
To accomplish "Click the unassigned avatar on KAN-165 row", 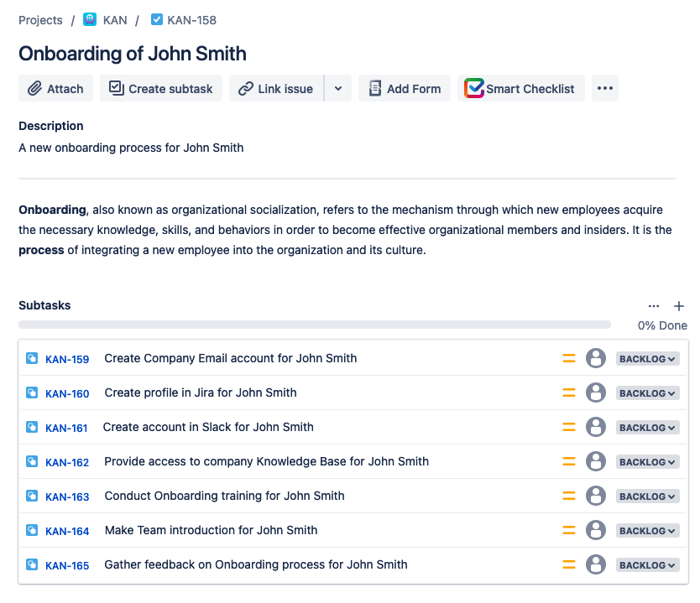I will click(595, 565).
